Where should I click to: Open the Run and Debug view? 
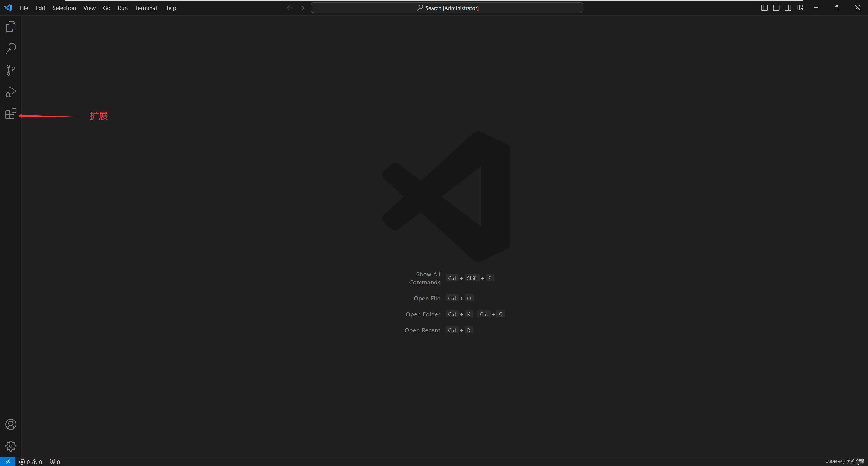pyautogui.click(x=11, y=92)
